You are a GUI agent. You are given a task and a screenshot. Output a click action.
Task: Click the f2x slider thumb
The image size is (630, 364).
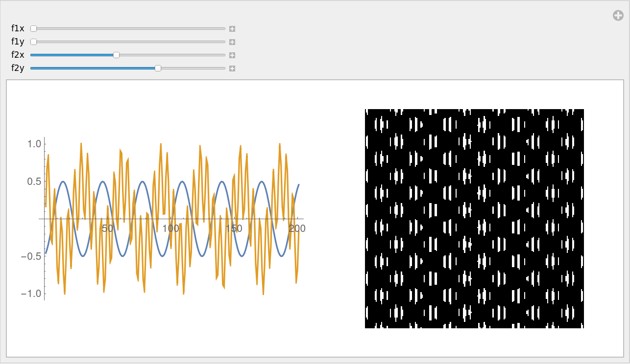(x=116, y=55)
